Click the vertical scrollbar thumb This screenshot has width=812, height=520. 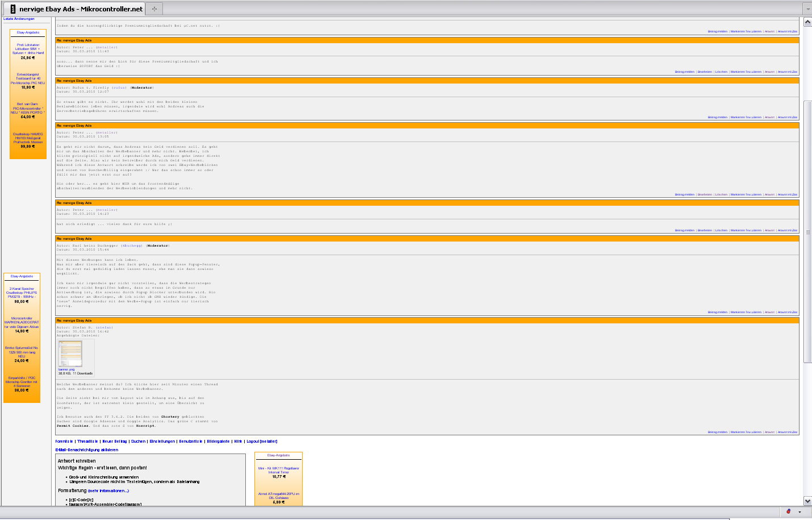click(807, 232)
